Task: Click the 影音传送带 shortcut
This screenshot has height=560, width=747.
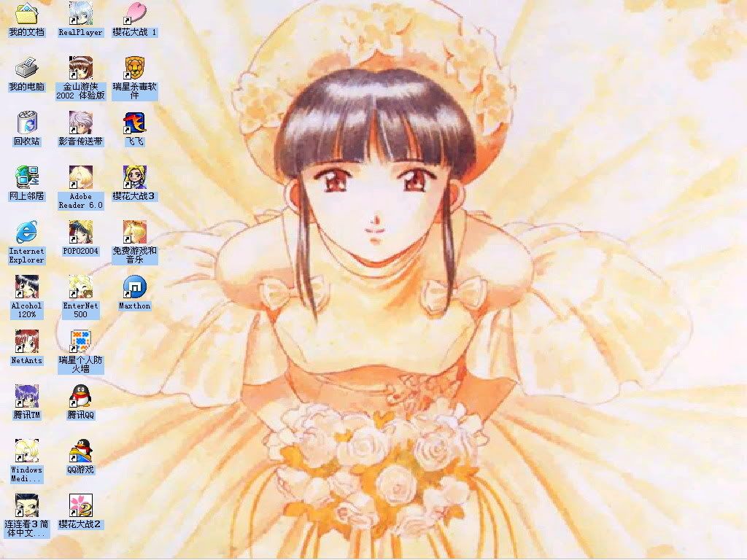Action: coord(80,122)
